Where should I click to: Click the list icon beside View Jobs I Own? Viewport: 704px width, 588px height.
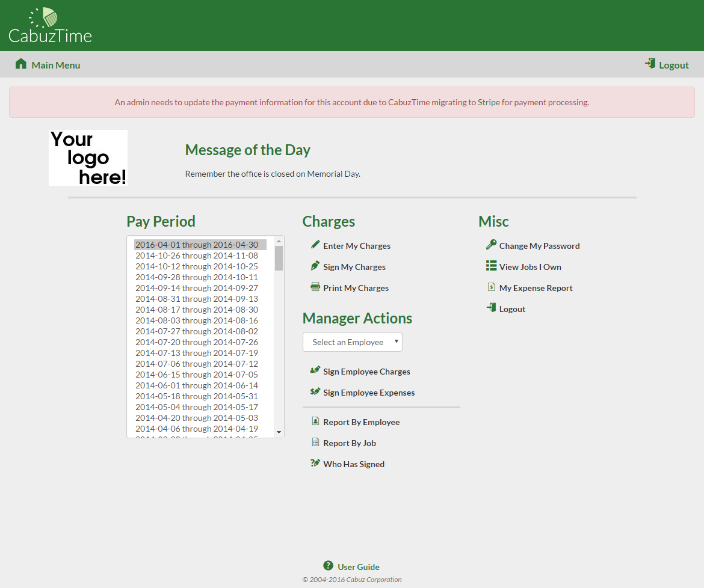point(491,266)
